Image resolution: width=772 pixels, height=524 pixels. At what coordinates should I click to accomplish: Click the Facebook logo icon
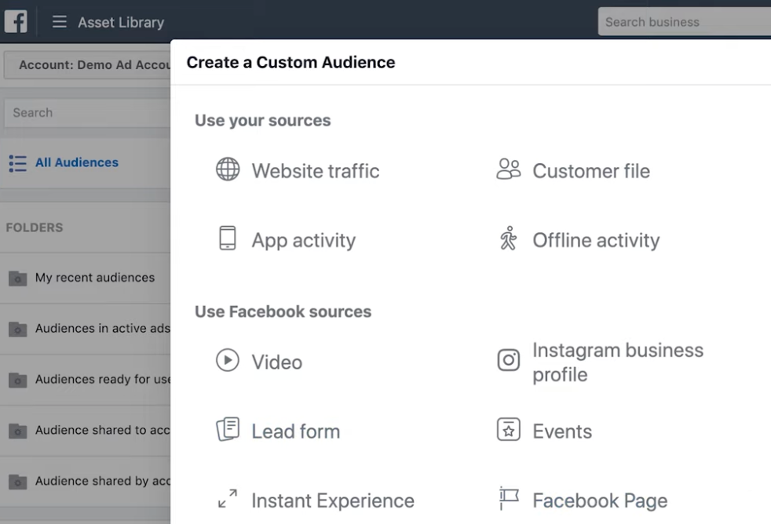point(16,22)
